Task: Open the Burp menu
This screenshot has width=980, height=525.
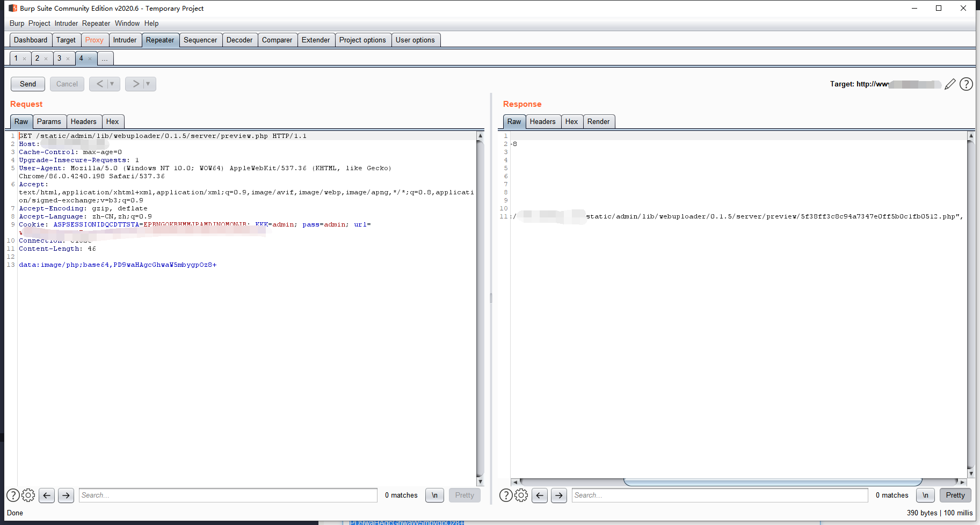Action: (17, 24)
